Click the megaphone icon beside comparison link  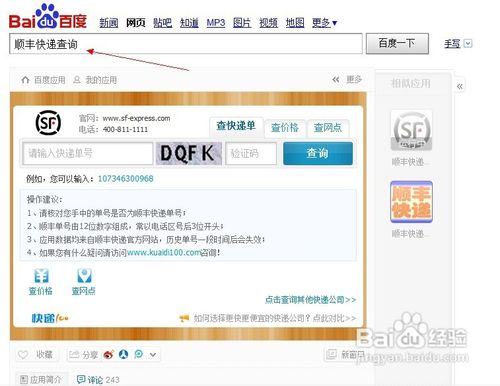pos(184,318)
